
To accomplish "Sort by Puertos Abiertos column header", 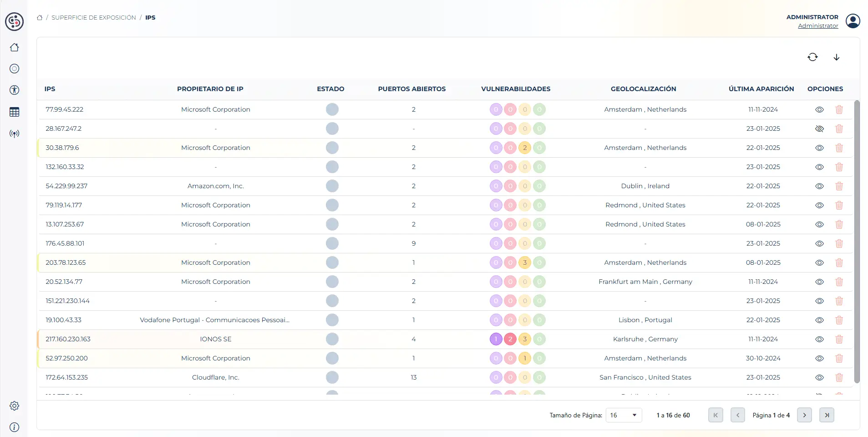I will [x=411, y=89].
